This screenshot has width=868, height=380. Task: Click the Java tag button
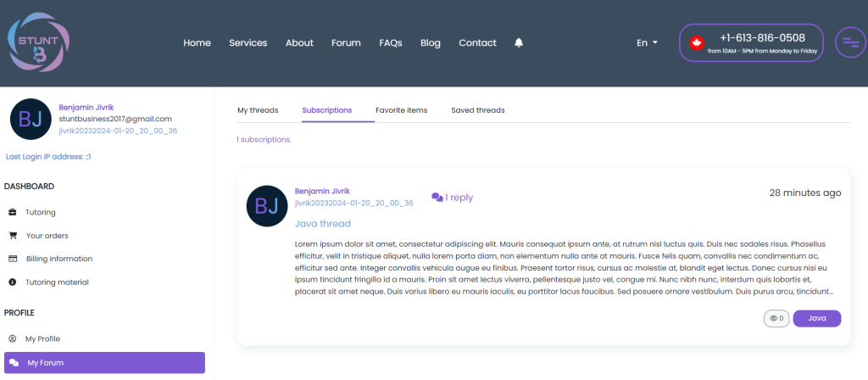[x=817, y=319]
